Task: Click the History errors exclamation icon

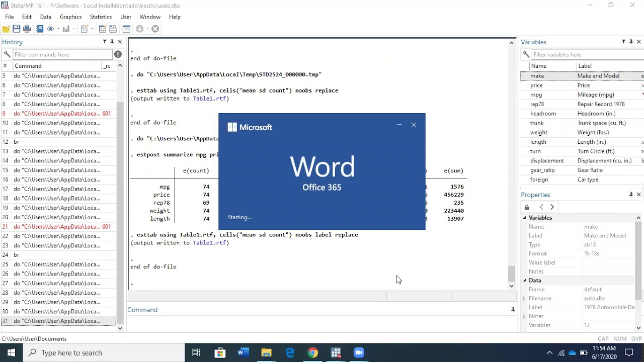Action: [x=118, y=54]
